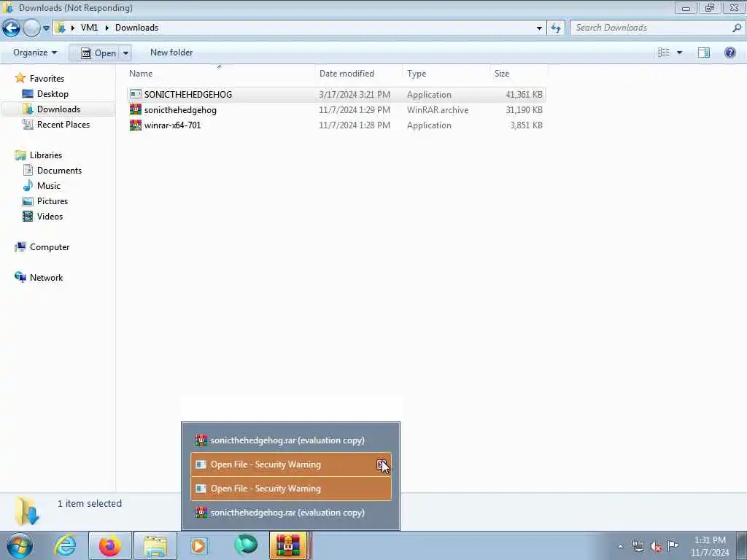This screenshot has height=560, width=747.
Task: Click the search magnifier icon
Action: 737,28
